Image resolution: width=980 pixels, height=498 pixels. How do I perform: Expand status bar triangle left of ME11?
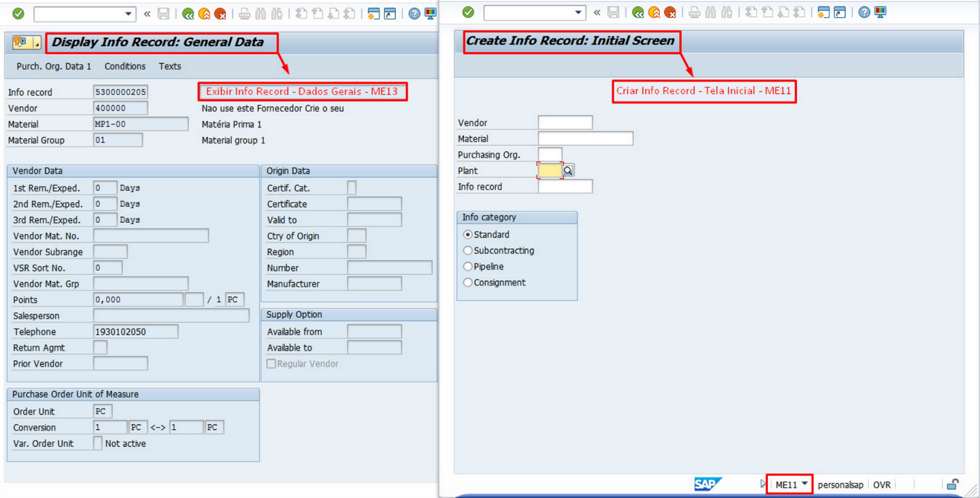click(x=763, y=484)
